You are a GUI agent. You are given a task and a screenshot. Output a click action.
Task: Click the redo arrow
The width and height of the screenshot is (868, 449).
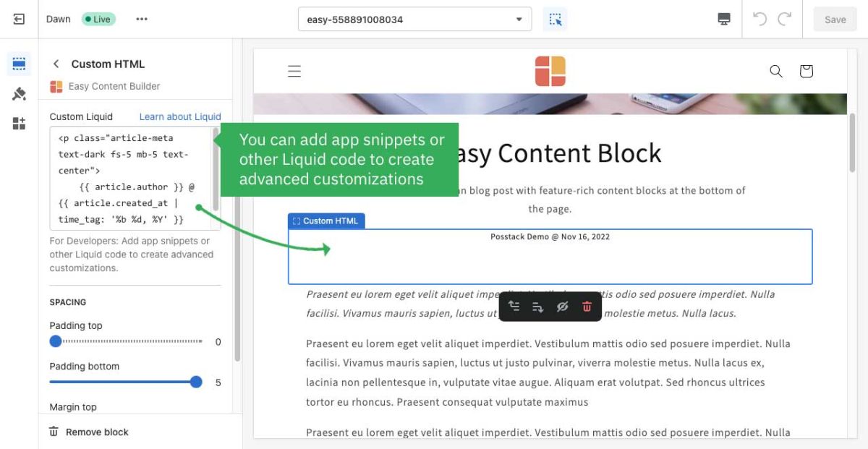(785, 20)
